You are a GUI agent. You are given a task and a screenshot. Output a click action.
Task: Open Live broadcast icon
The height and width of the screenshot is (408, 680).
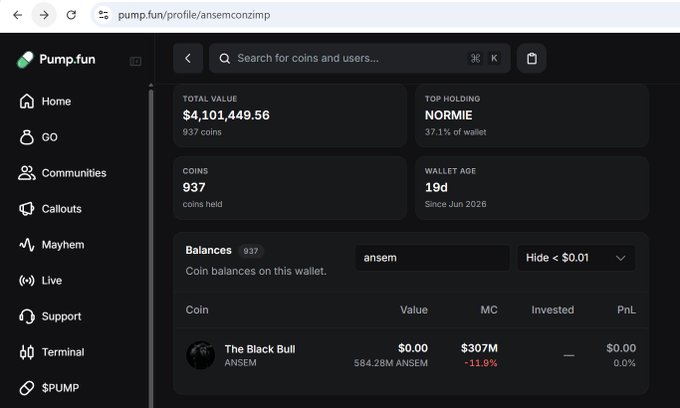tap(26, 281)
